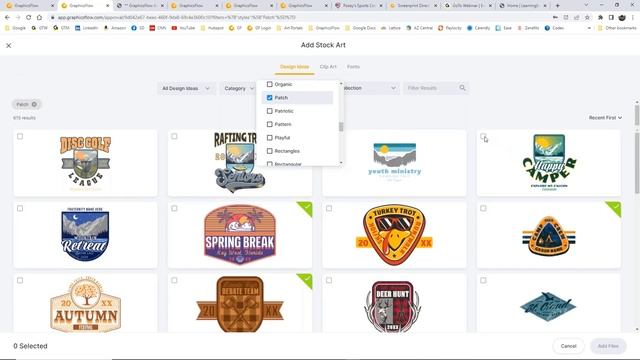Open the Art Portals bookmark folder
Image resolution: width=640 pixels, height=360 pixels.
point(289,28)
